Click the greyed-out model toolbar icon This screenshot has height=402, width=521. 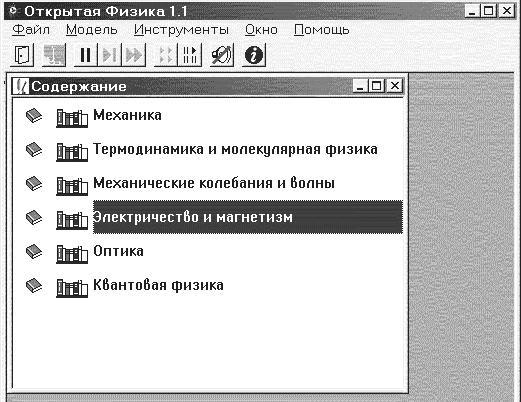click(54, 55)
